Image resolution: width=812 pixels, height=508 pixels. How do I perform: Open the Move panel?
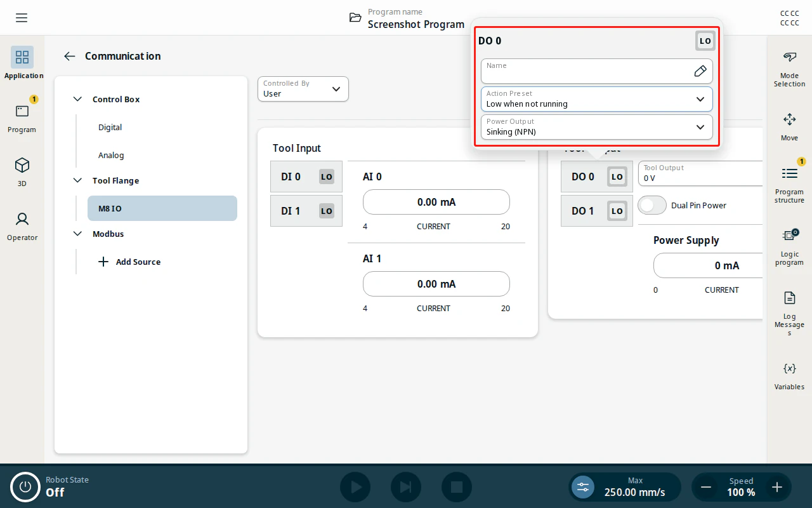789,126
